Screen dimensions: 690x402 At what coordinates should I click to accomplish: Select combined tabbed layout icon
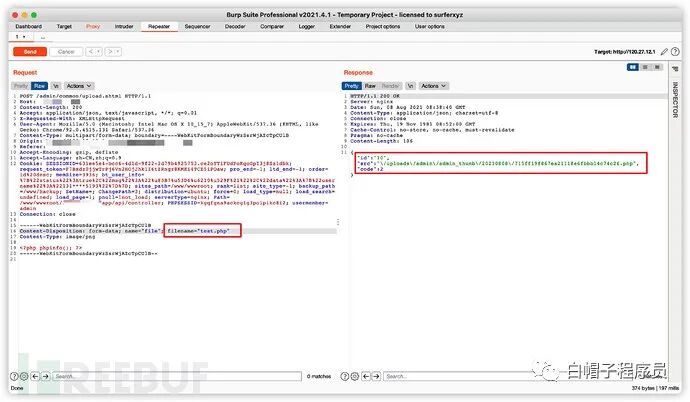coord(657,67)
